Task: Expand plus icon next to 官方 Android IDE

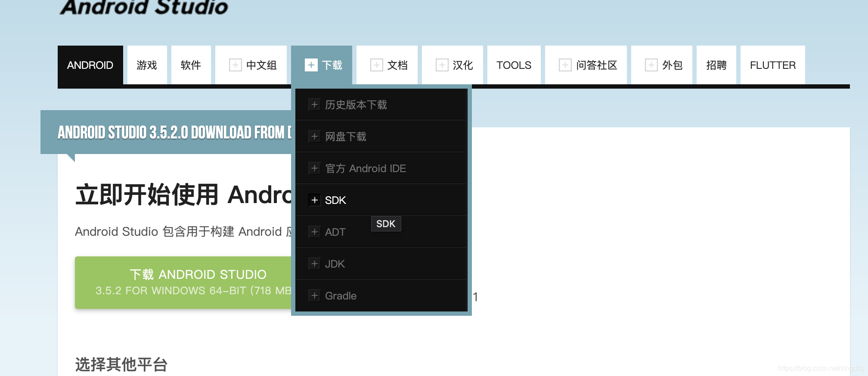Action: click(315, 168)
